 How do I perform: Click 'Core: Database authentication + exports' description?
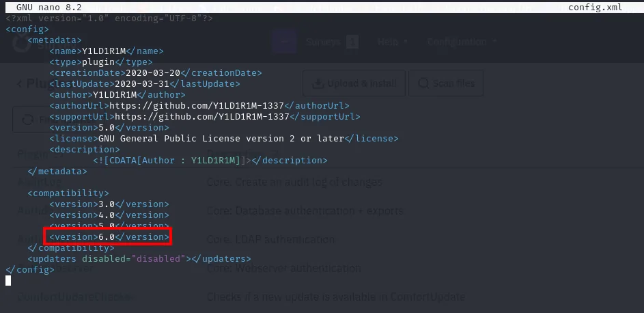tap(305, 210)
